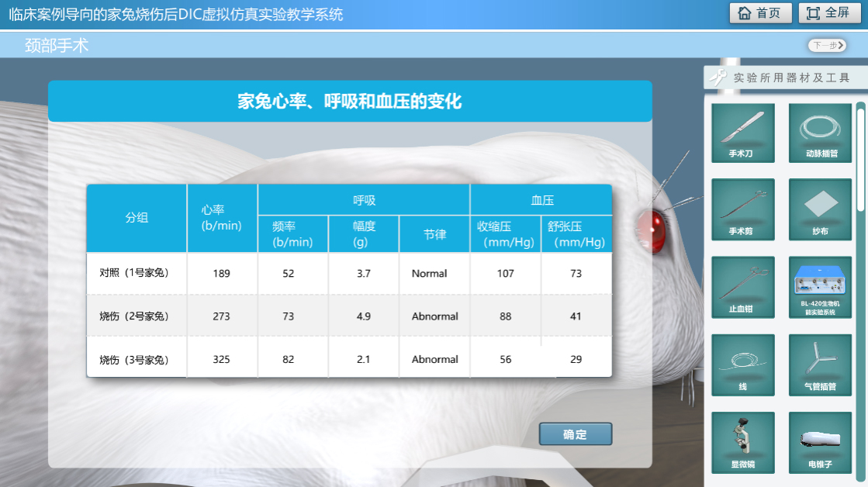Click the 心率 column header

click(222, 218)
